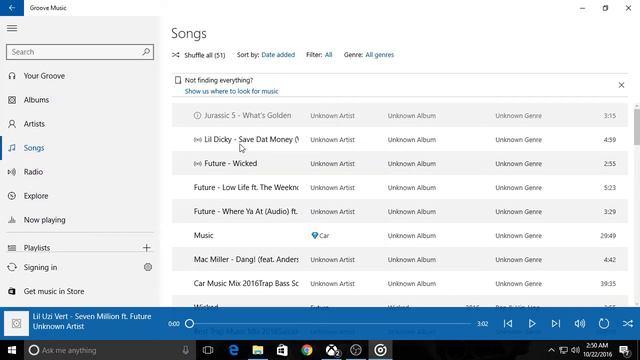Toggle repeat in the player bar

click(x=604, y=324)
